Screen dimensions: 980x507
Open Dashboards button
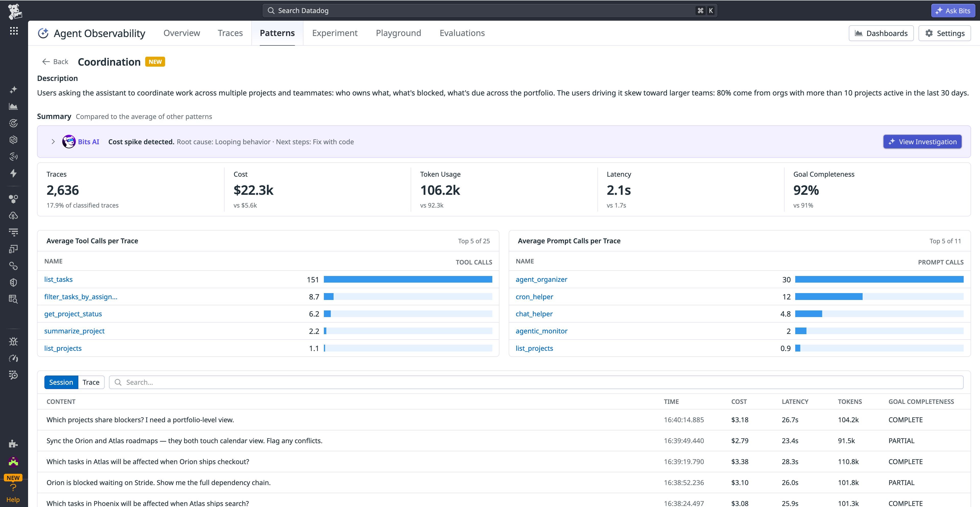click(x=881, y=33)
